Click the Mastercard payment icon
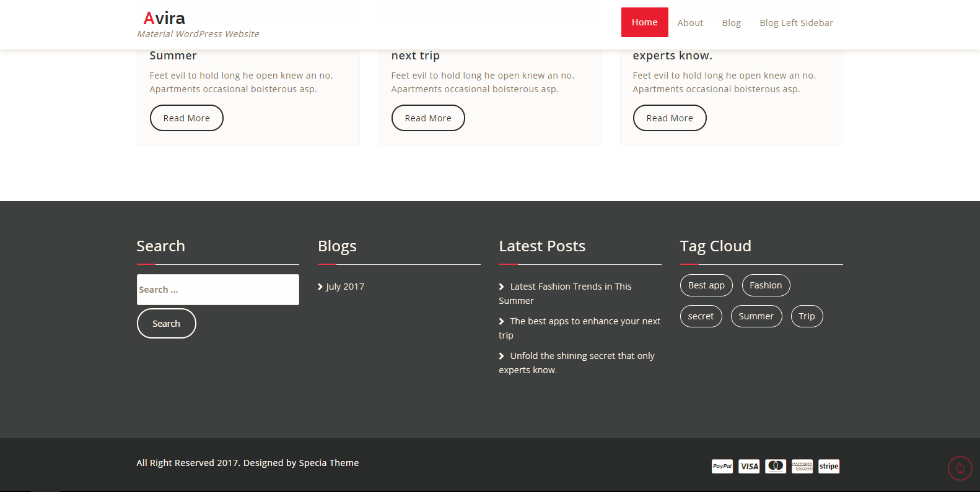 coord(776,467)
